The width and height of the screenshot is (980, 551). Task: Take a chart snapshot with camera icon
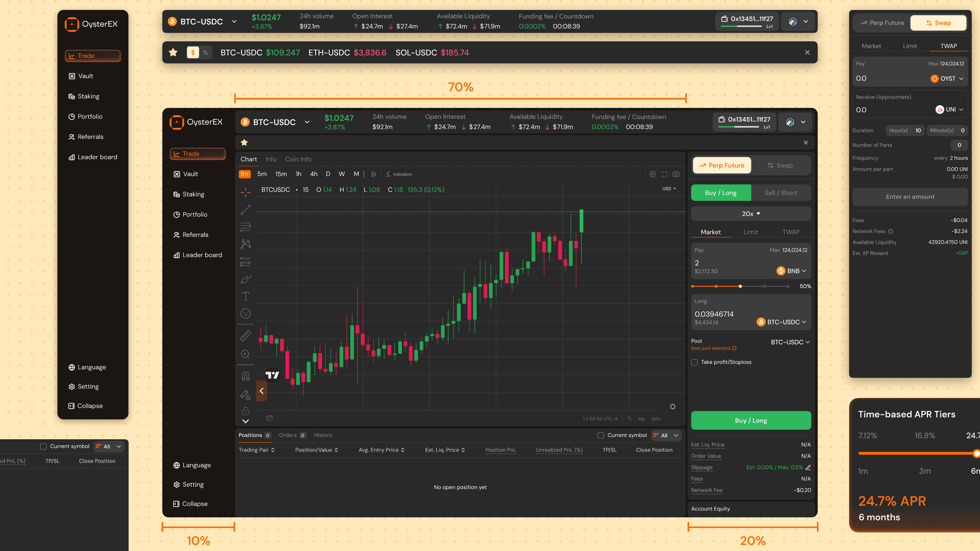pos(676,174)
